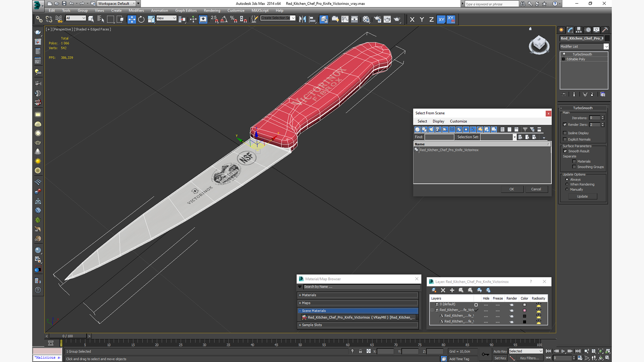Open Render Setup icon

[x=377, y=19]
